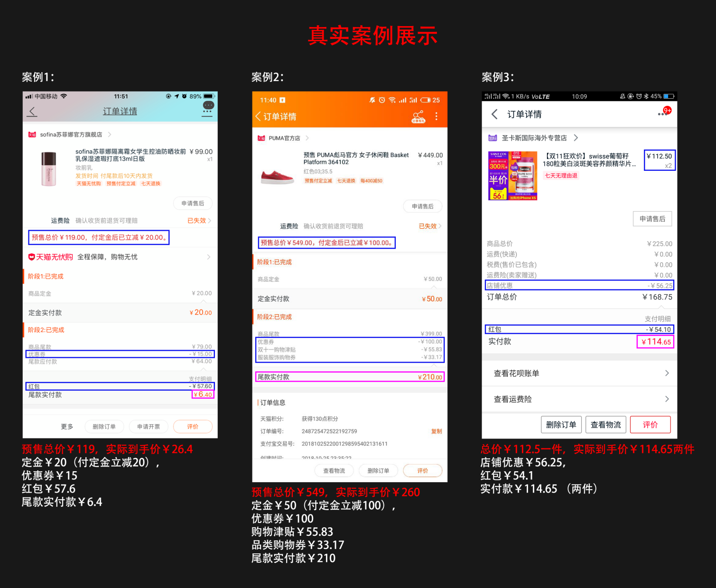The width and height of the screenshot is (716, 588).
Task: Open three-dot menu in PUMA order header
Action: pyautogui.click(x=437, y=116)
